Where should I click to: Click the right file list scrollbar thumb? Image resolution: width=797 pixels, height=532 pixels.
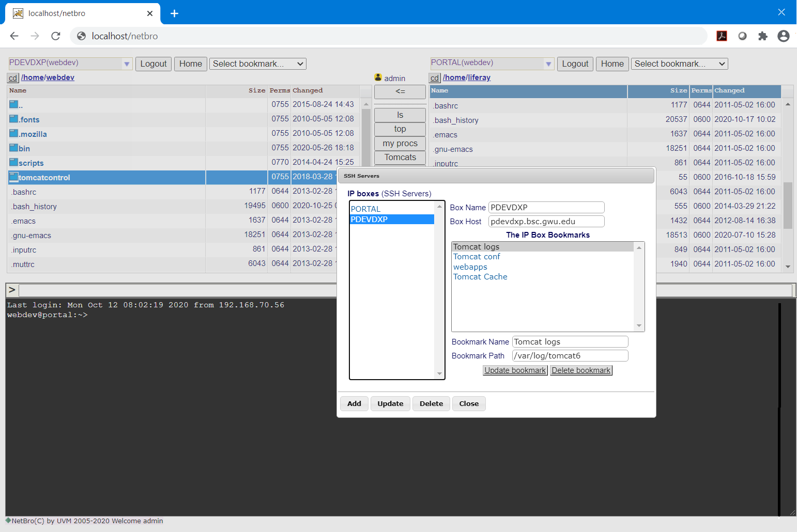click(788, 206)
